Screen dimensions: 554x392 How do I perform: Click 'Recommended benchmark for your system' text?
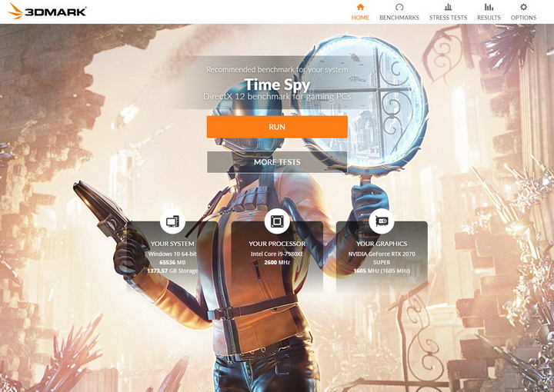tap(277, 69)
